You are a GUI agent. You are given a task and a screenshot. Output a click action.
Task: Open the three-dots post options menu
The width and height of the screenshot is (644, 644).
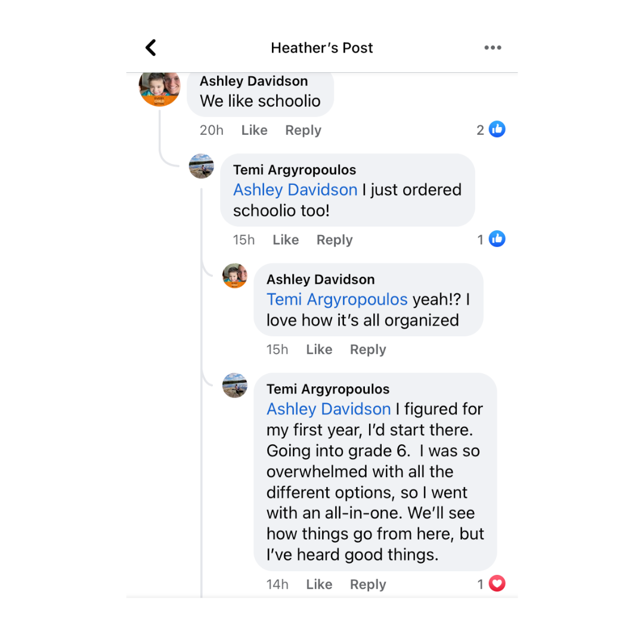point(493,48)
